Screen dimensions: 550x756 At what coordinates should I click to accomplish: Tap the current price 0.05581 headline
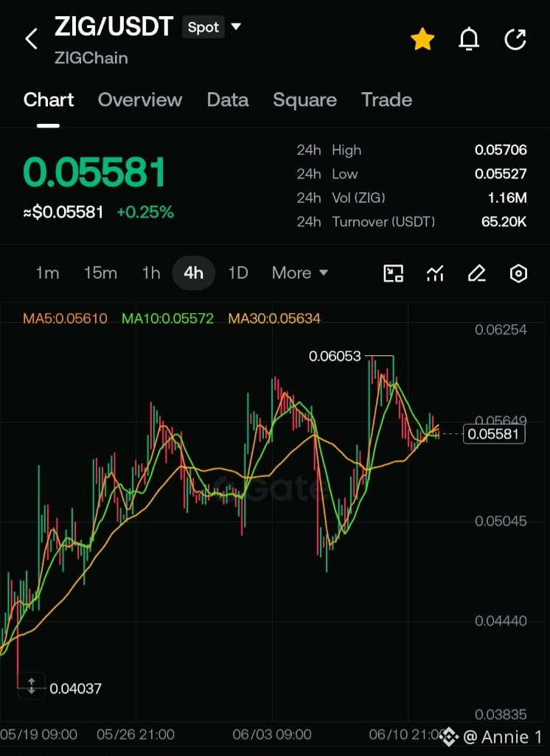coord(94,172)
